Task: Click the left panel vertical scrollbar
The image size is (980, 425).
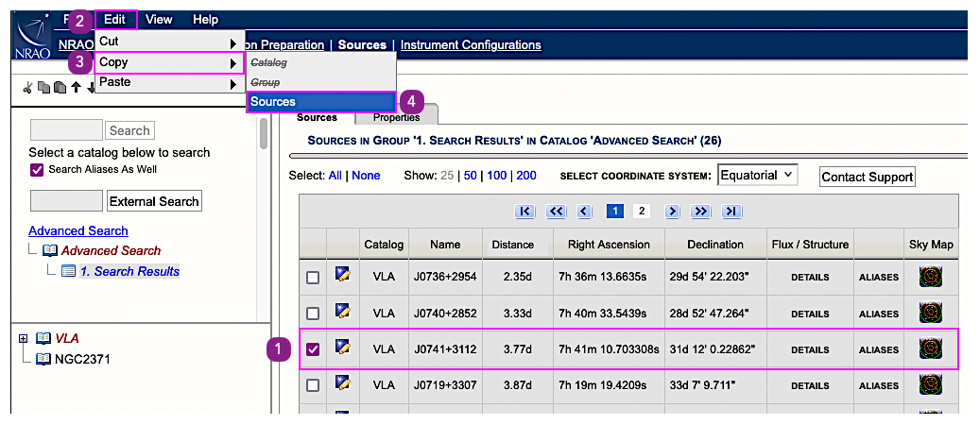Action: pyautogui.click(x=263, y=132)
